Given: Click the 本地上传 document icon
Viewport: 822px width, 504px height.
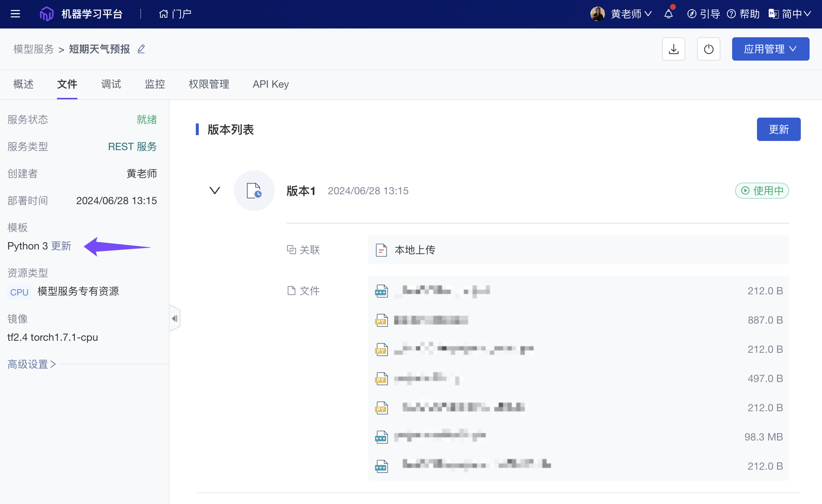Looking at the screenshot, I should click(381, 250).
